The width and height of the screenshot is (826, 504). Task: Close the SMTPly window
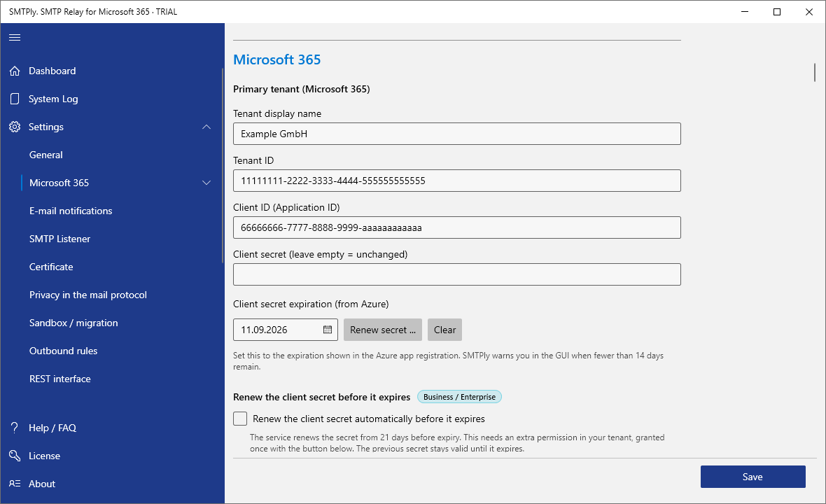[x=809, y=12]
